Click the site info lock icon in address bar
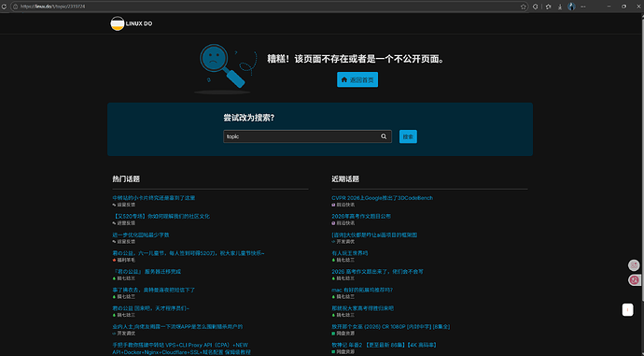644x356 pixels. click(16, 7)
